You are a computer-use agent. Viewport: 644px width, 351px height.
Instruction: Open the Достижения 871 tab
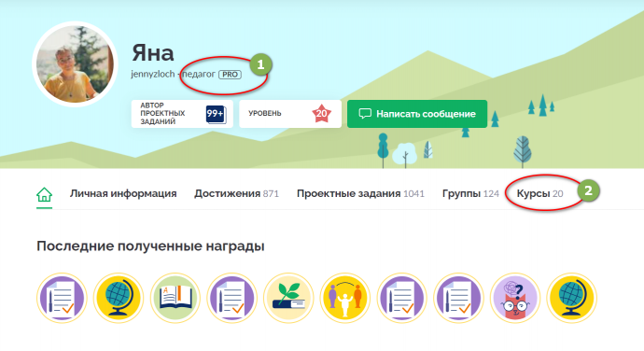(236, 193)
